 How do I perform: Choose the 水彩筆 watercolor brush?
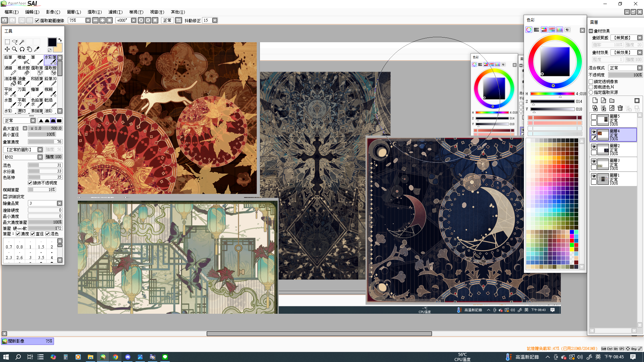point(50,60)
